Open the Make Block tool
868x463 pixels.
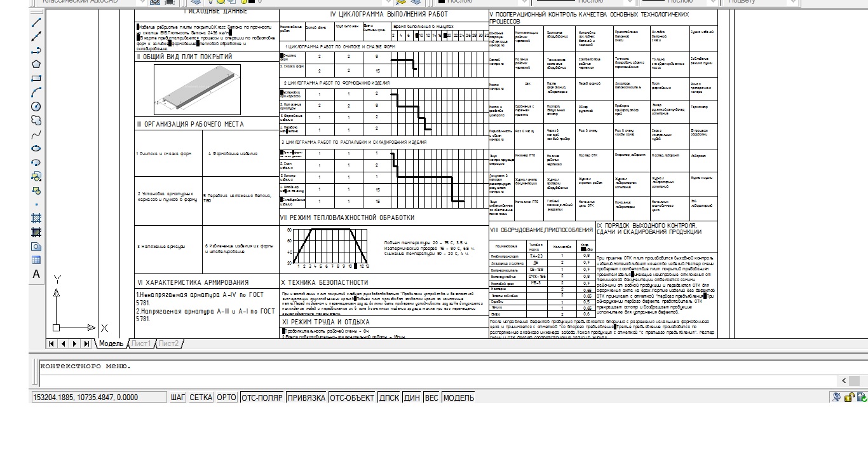click(36, 190)
